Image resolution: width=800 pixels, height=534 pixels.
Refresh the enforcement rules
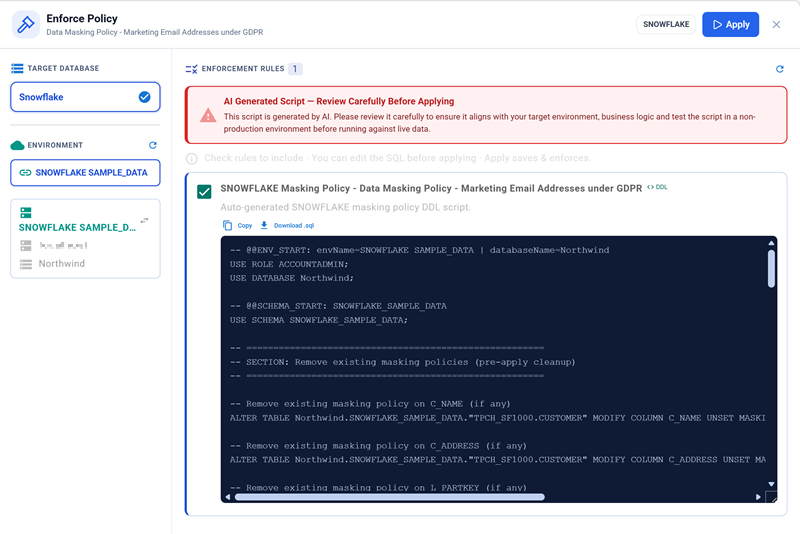[x=780, y=69]
